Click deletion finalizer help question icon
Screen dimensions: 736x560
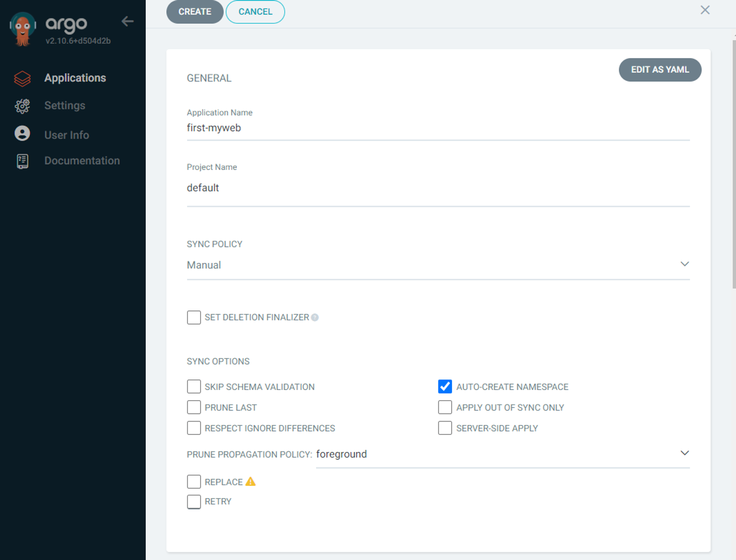[315, 318]
